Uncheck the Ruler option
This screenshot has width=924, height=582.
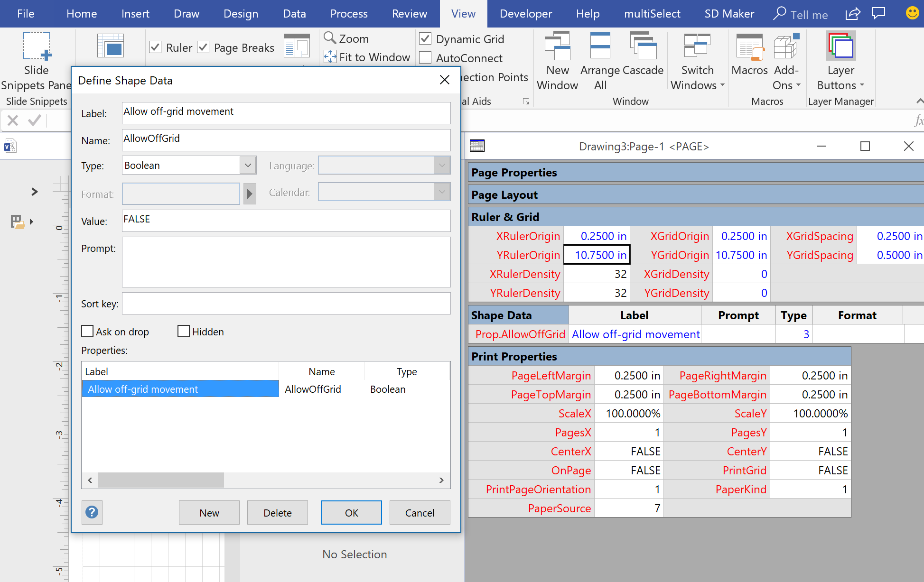(155, 47)
